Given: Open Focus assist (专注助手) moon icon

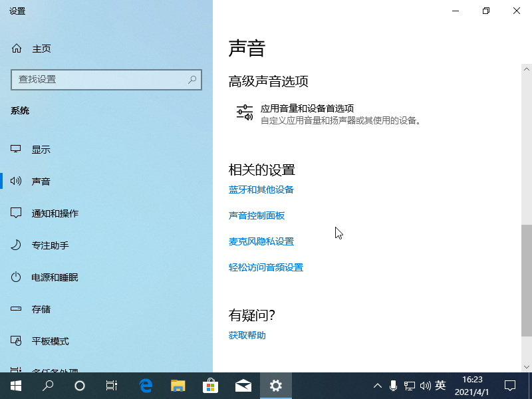Looking at the screenshot, I should pos(17,245).
